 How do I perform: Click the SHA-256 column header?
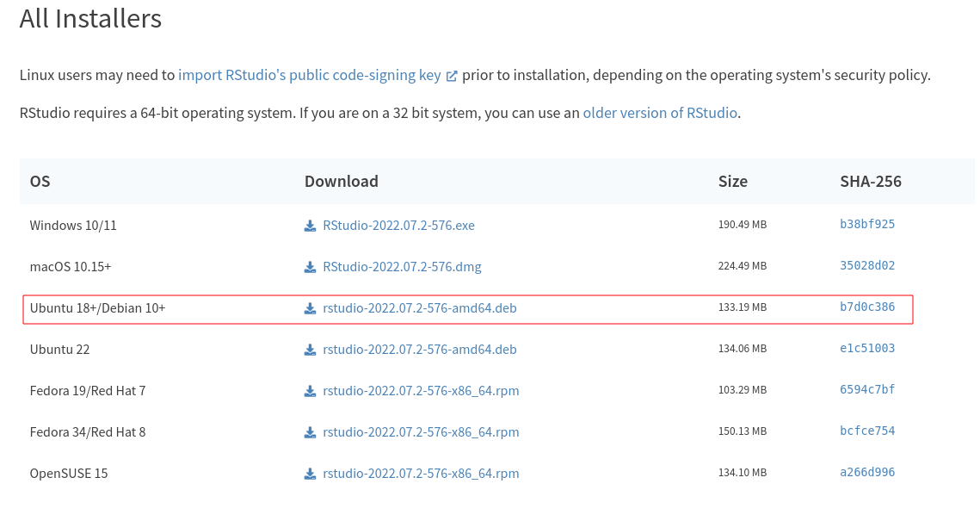click(x=871, y=182)
